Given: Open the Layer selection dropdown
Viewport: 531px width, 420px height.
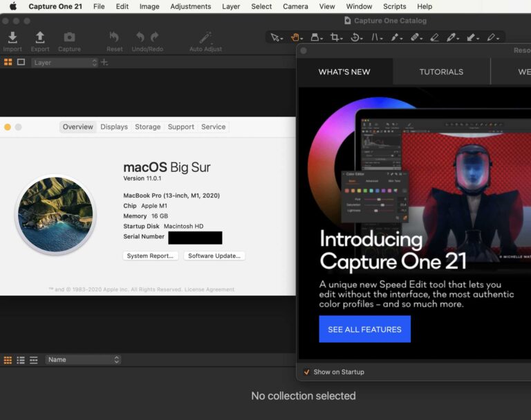Looking at the screenshot, I should pyautogui.click(x=65, y=63).
